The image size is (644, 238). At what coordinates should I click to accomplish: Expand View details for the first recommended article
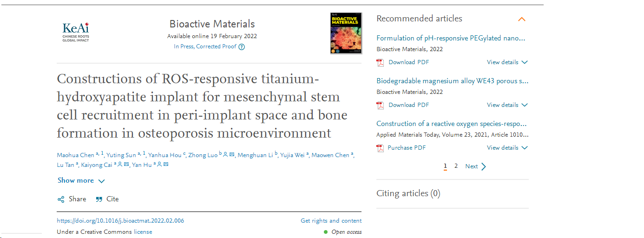point(507,62)
